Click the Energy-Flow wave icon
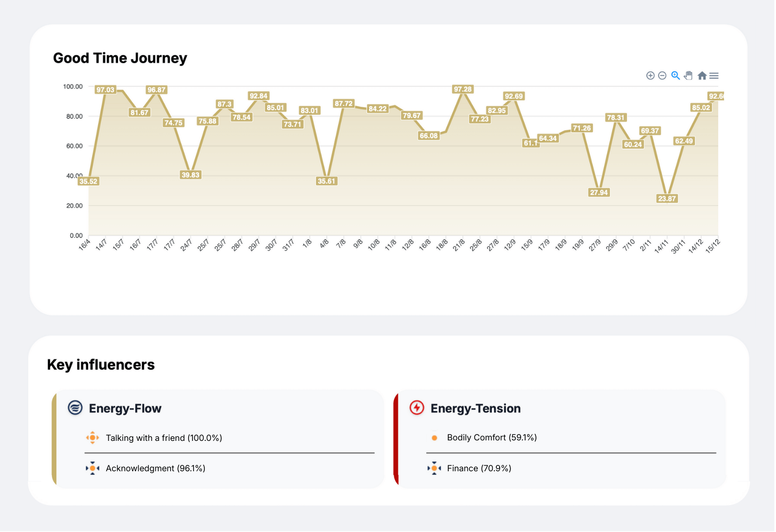This screenshot has height=532, width=776. tap(75, 408)
